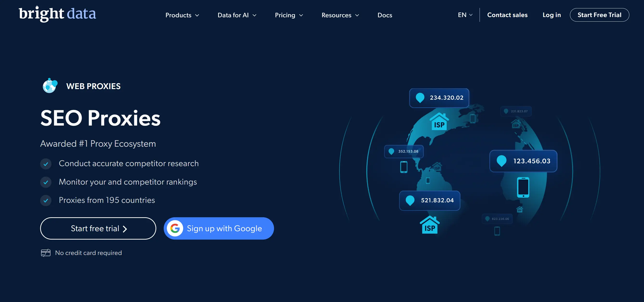This screenshot has width=644, height=302.
Task: Click the Google G logo icon
Action: tap(175, 228)
